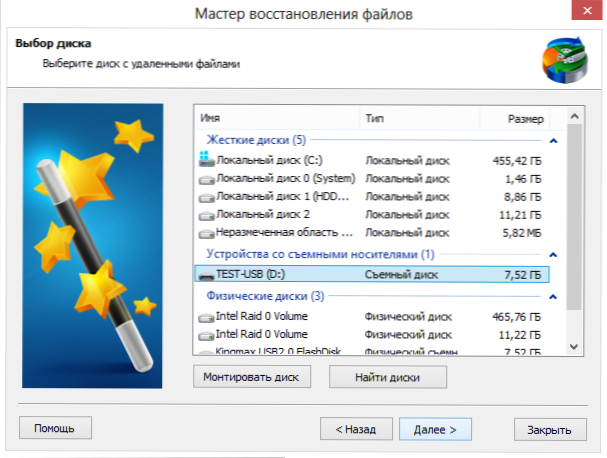The height and width of the screenshot is (458, 607).
Task: Click the disk list scroll up arrow
Action: (x=574, y=116)
